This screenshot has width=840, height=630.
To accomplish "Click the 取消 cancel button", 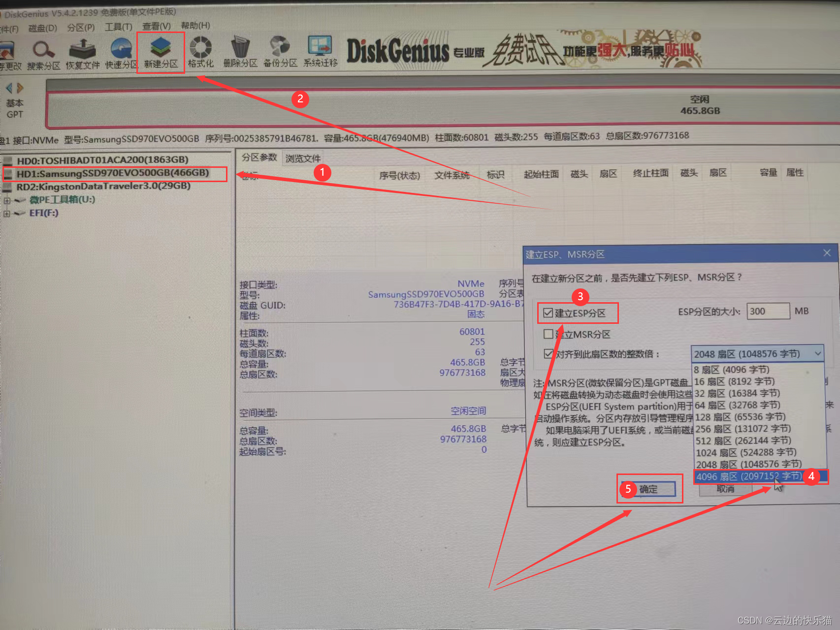I will [725, 489].
